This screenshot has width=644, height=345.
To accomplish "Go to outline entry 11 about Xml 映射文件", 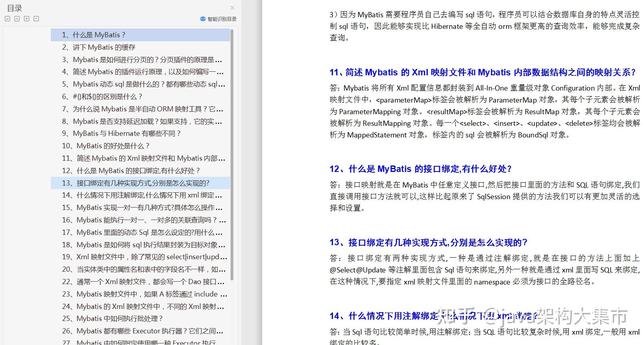I will click(x=140, y=158).
